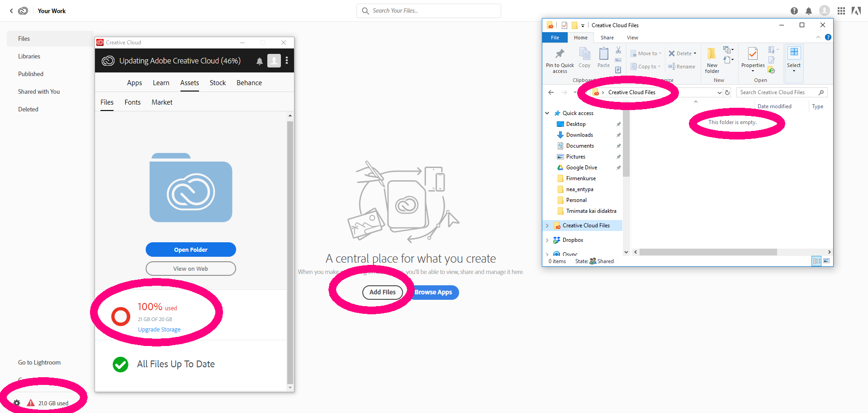Collapse the Quick access tree node
Image resolution: width=868 pixels, height=413 pixels.
point(547,113)
